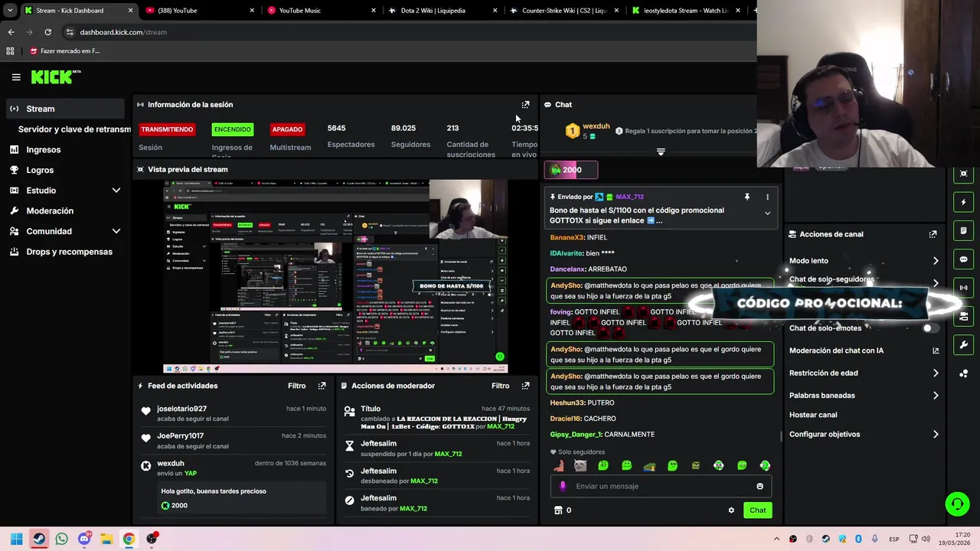Insert the cat emote into chat
980x551 pixels.
tap(580, 465)
